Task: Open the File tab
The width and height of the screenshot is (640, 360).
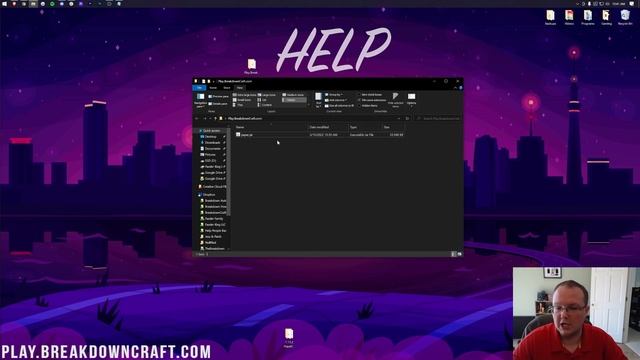Action: (x=200, y=88)
